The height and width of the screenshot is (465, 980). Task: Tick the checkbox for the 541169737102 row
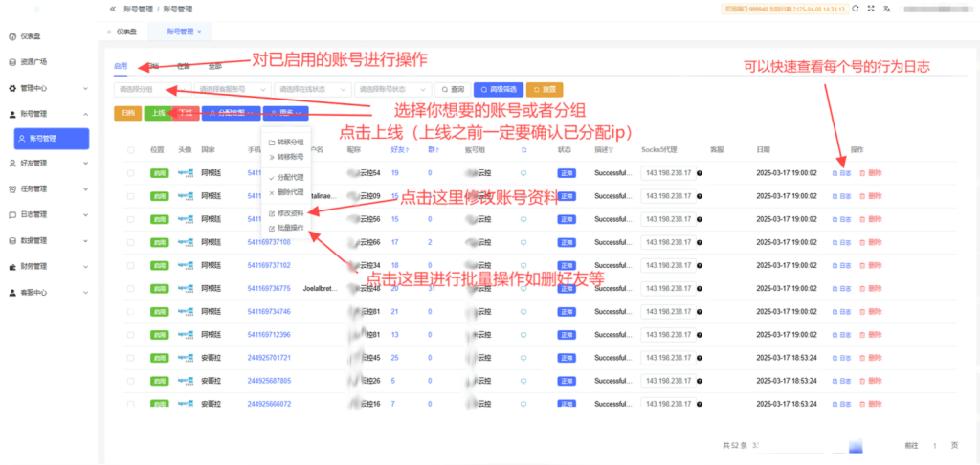[130, 266]
